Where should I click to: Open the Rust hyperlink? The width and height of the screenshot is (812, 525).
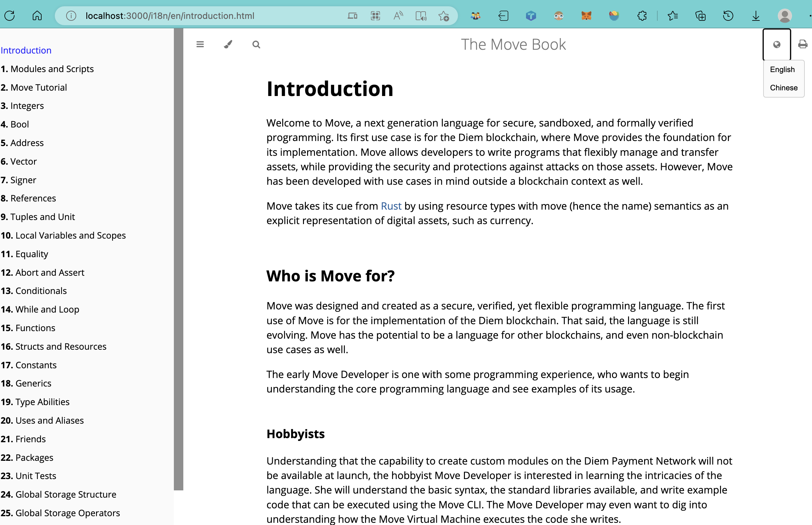[391, 206]
